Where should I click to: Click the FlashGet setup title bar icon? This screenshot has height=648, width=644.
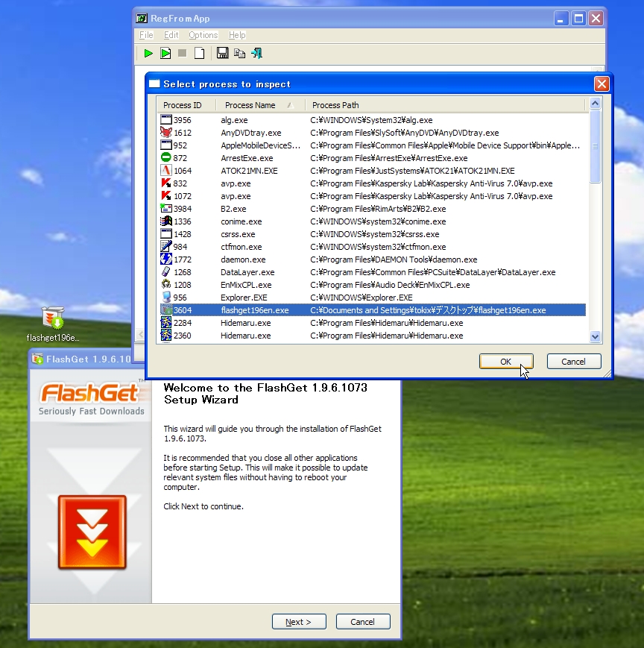point(37,359)
